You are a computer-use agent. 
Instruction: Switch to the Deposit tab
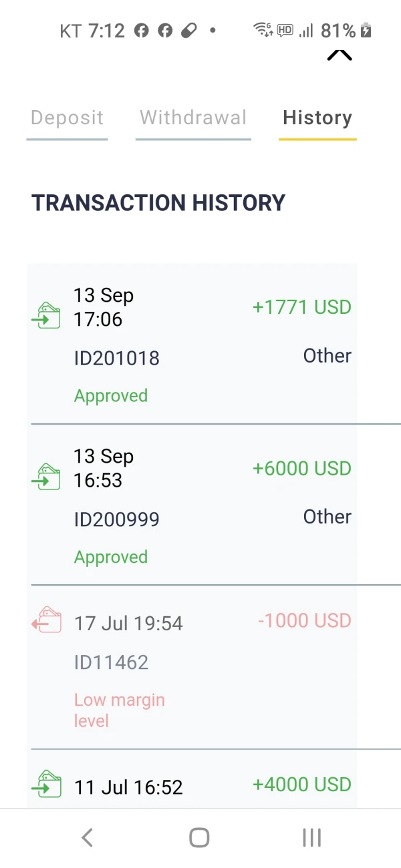click(x=67, y=118)
